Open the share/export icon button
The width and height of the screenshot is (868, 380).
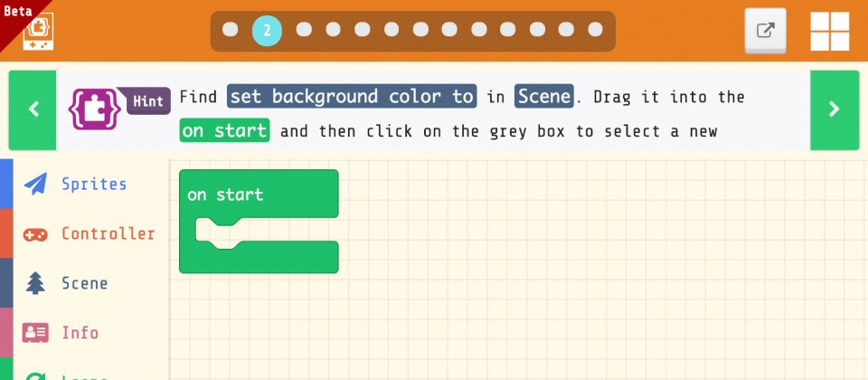coord(765,31)
